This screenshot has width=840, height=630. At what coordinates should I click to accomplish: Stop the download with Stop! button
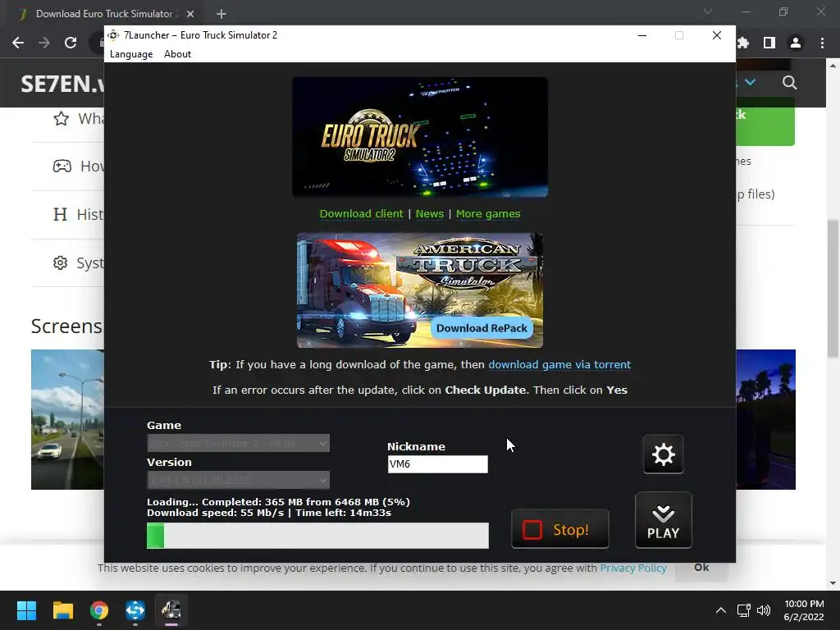pyautogui.click(x=559, y=529)
